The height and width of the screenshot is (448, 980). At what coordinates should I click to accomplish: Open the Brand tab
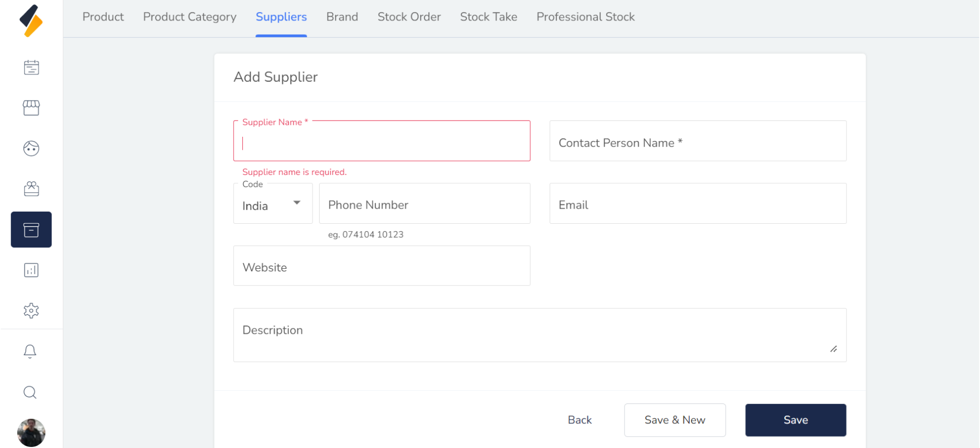tap(342, 17)
